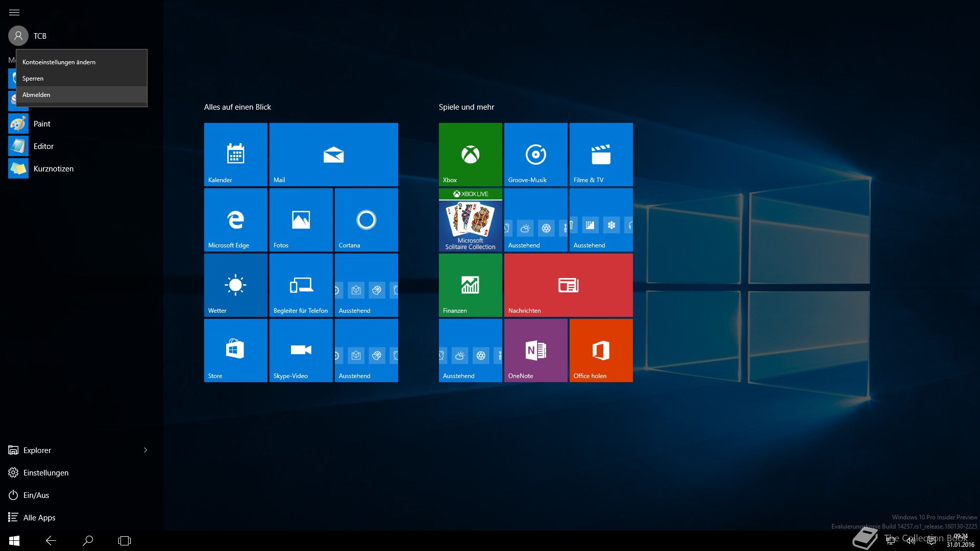Open the Wetter tile
Screen dimensions: 980x551
pyautogui.click(x=236, y=285)
